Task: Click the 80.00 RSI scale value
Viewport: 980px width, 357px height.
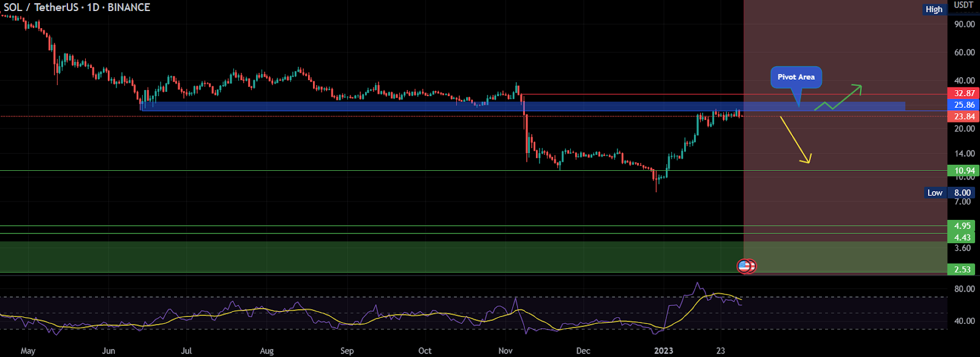Action: pos(965,289)
